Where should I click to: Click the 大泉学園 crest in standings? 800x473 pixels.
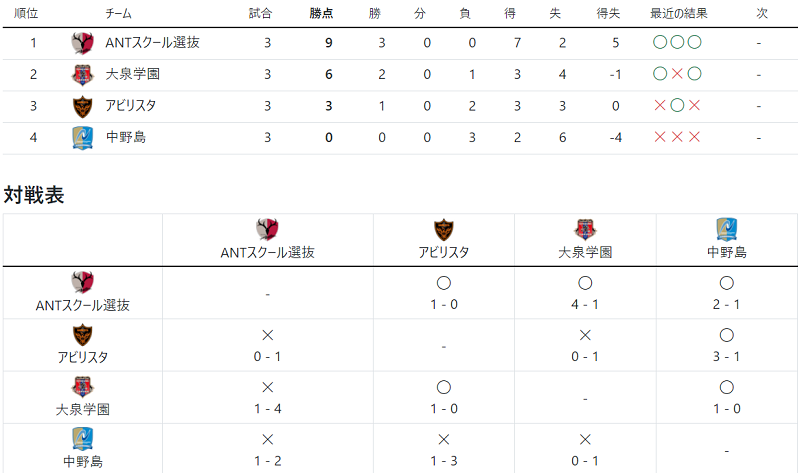(x=82, y=74)
